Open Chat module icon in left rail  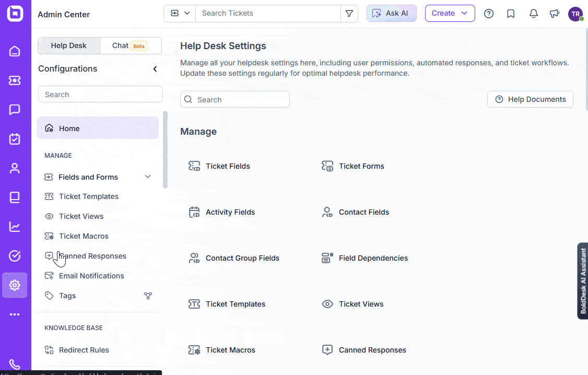click(x=15, y=110)
